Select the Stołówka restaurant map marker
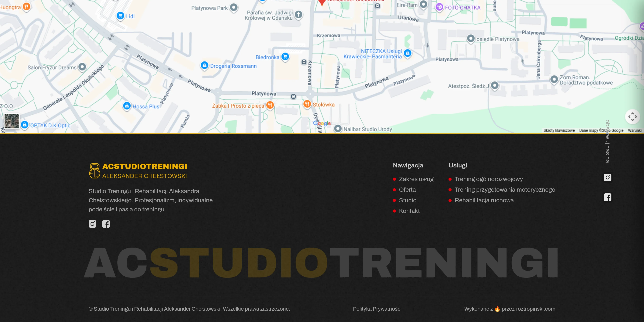The height and width of the screenshot is (322, 644). (307, 104)
